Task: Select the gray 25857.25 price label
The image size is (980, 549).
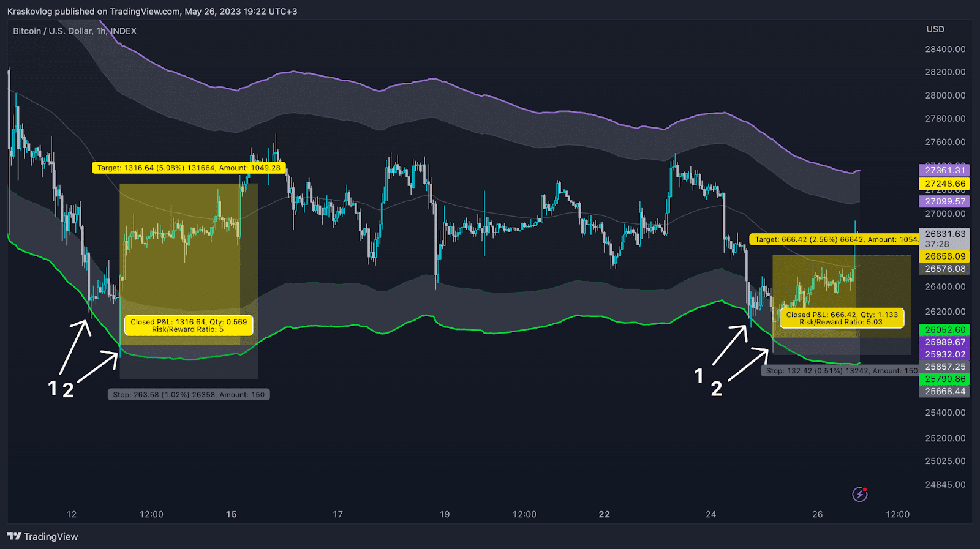Action: pyautogui.click(x=944, y=367)
